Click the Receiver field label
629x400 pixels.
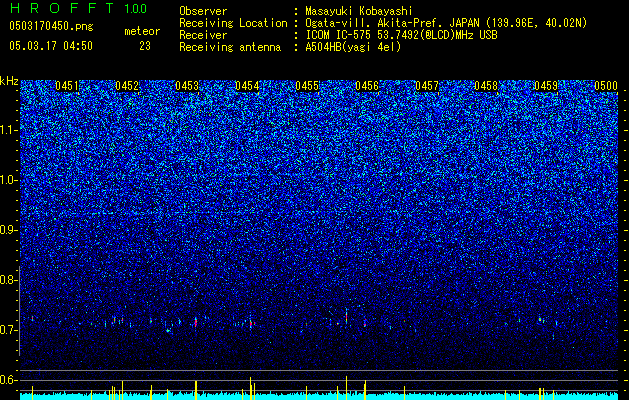coord(203,35)
